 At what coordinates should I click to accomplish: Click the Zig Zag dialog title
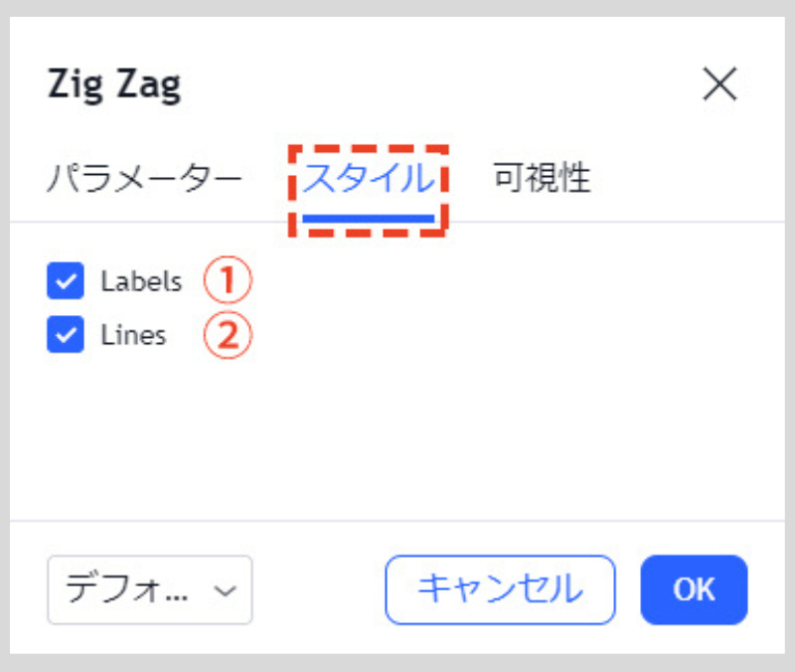tap(114, 84)
